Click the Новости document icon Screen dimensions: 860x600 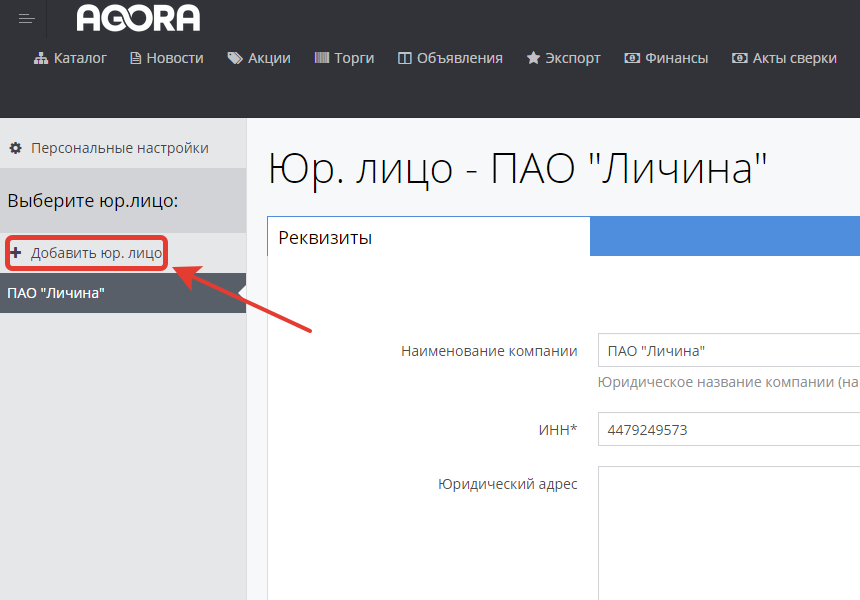click(x=135, y=58)
